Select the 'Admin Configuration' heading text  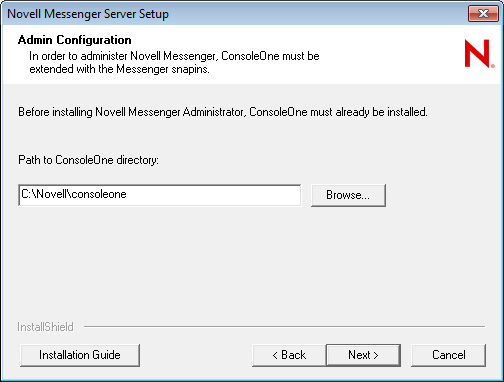tap(75, 40)
